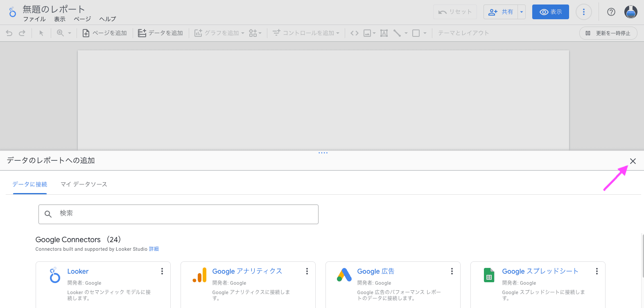Screen dimensions: 644x308
Task: Click the blue 表示 button
Action: (x=550, y=12)
